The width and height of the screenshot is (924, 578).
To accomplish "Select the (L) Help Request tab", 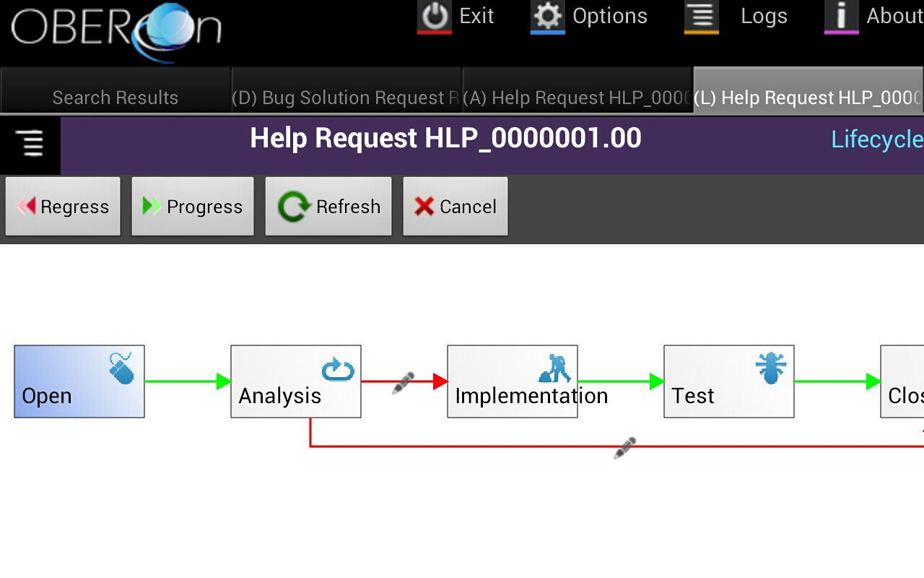I will tap(809, 91).
